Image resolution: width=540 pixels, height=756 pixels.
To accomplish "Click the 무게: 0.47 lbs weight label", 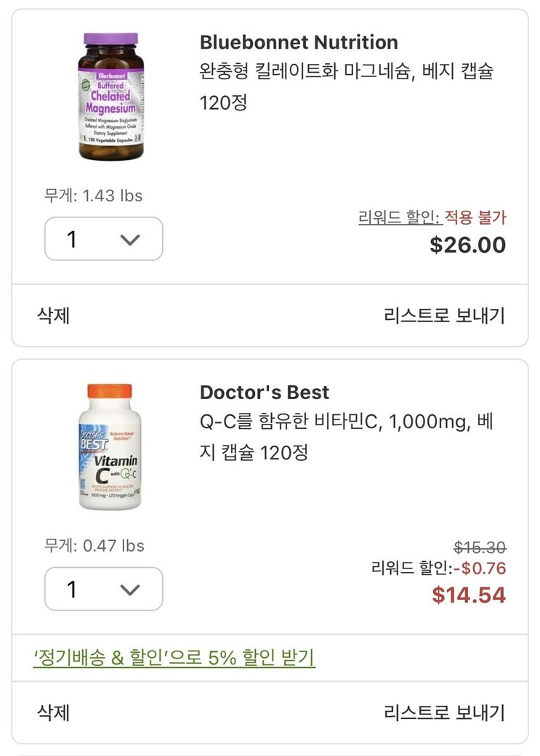I will coord(94,545).
